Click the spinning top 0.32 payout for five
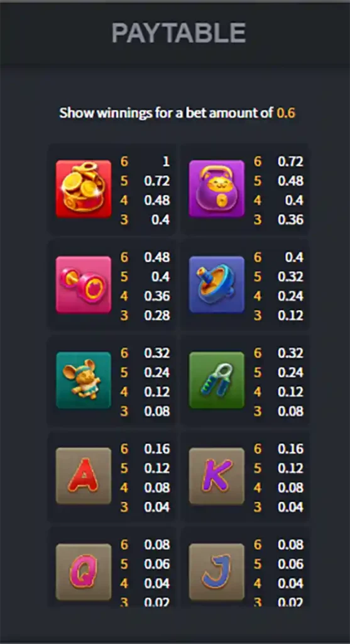This screenshot has width=350, height=644. pyautogui.click(x=290, y=277)
